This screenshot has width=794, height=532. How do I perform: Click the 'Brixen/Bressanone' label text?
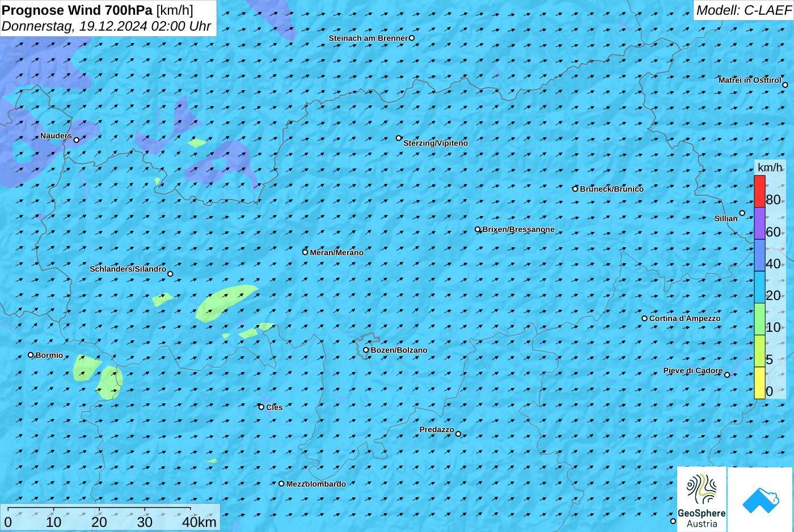tap(518, 229)
